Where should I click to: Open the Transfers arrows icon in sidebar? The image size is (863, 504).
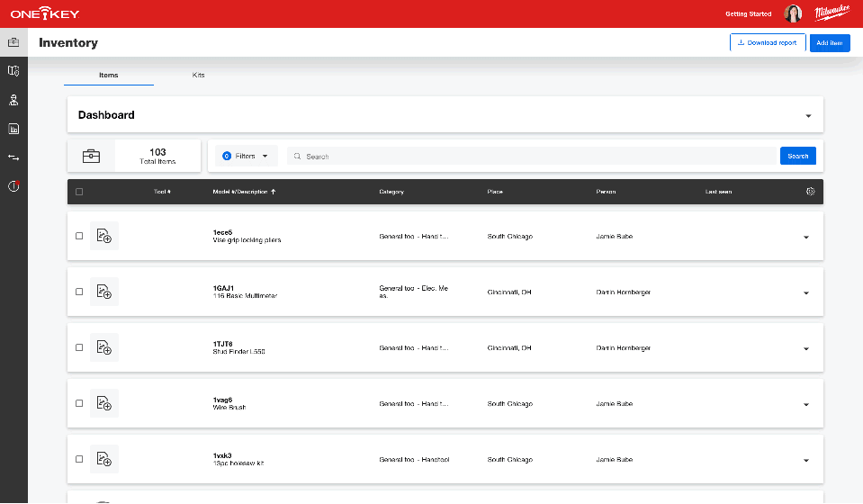(13, 157)
